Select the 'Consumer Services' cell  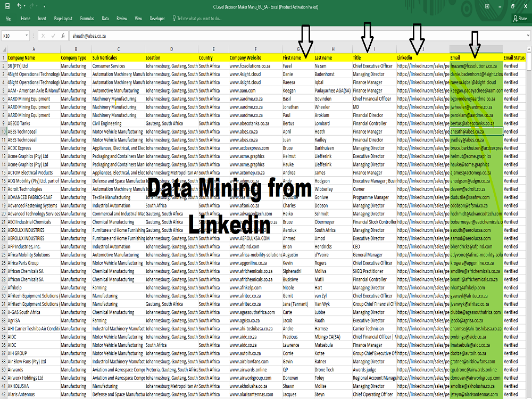tap(118, 66)
